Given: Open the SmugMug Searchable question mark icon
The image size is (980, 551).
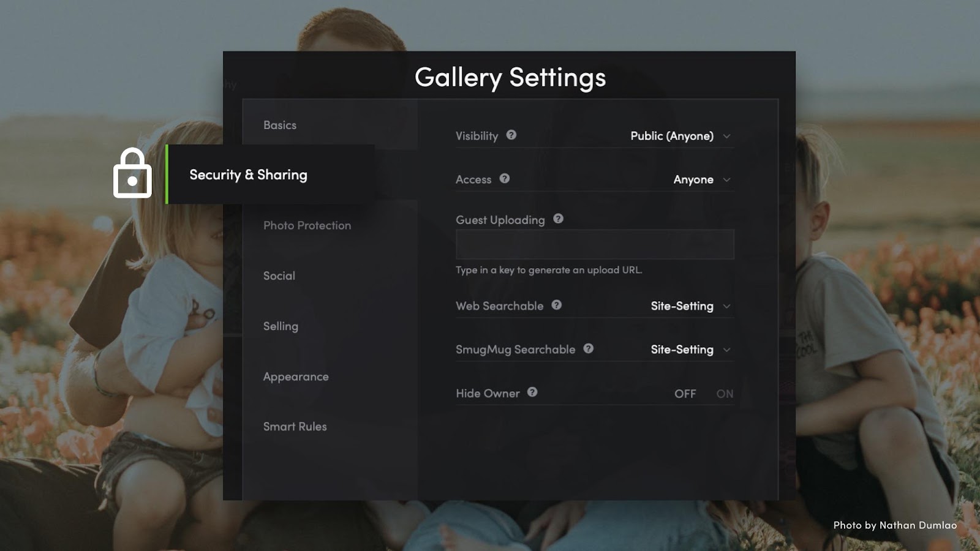Looking at the screenshot, I should click(x=588, y=349).
